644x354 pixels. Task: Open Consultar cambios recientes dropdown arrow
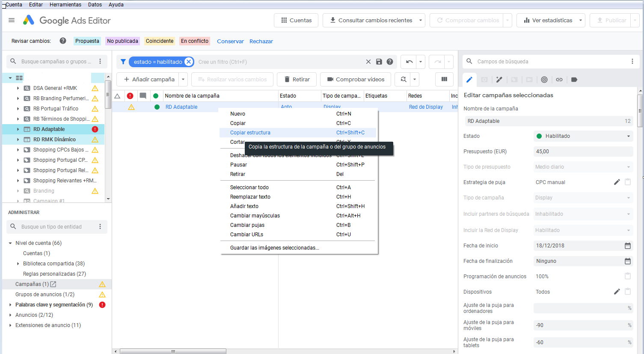[421, 20]
